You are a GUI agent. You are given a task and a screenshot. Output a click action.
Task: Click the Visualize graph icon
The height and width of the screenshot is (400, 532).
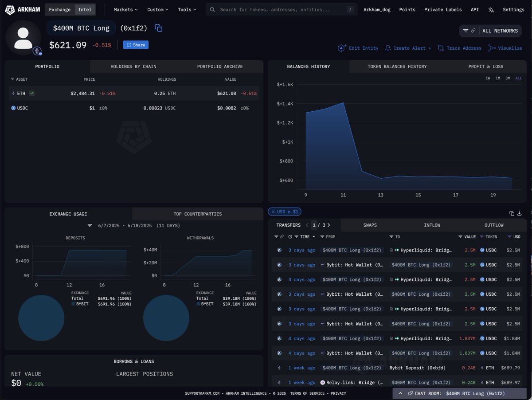(x=492, y=48)
